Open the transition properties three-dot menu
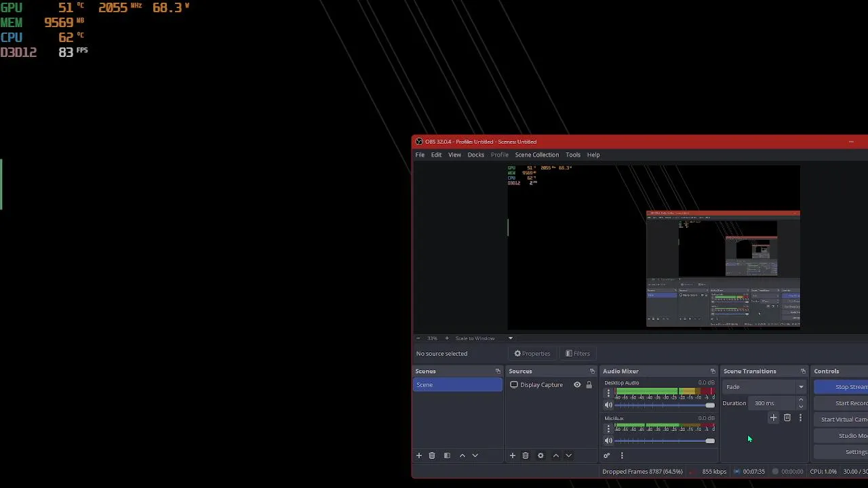Screen dimensions: 868x488 click(x=800, y=418)
